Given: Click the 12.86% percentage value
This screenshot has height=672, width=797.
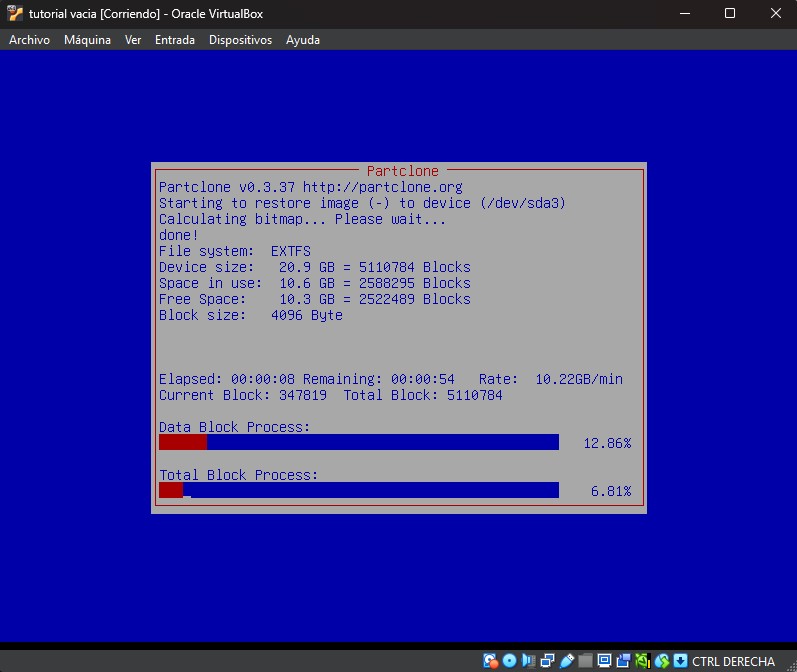Looking at the screenshot, I should (607, 443).
